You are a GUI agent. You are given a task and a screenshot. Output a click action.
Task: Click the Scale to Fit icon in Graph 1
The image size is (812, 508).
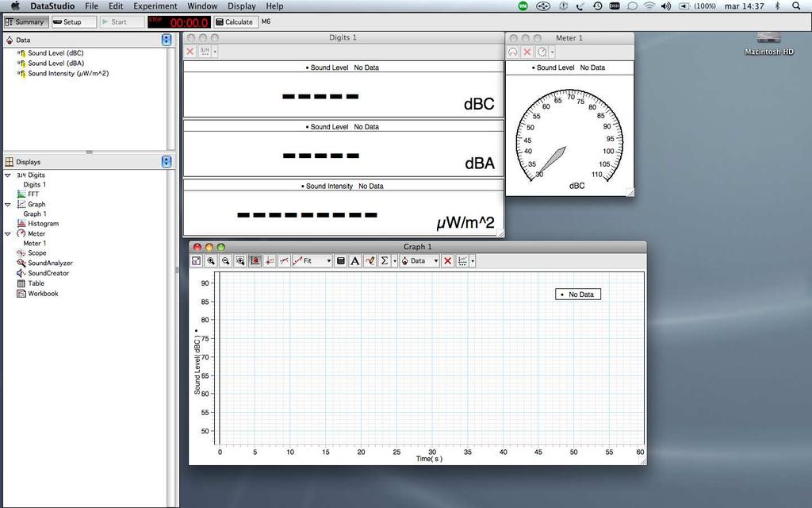click(x=197, y=260)
